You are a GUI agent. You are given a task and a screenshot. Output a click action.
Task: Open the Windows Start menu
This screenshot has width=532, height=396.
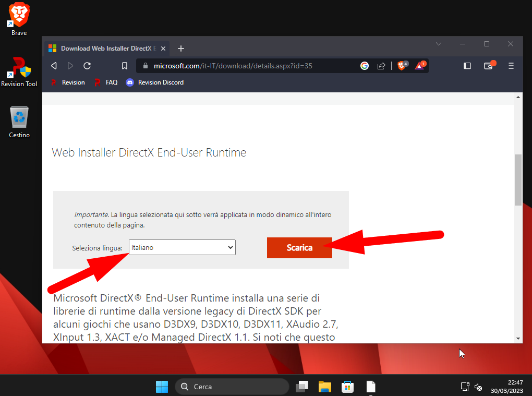click(162, 387)
